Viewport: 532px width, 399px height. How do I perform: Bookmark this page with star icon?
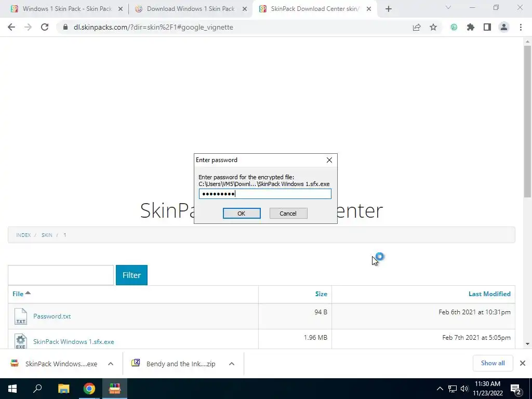(x=433, y=27)
